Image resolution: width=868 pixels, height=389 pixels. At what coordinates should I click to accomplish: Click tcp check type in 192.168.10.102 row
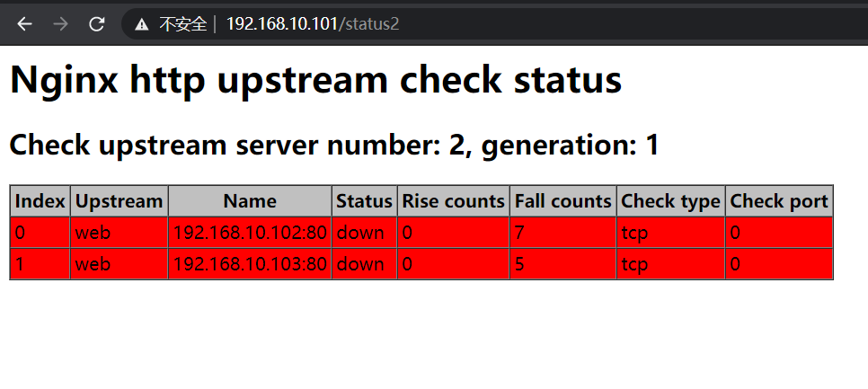tap(671, 233)
